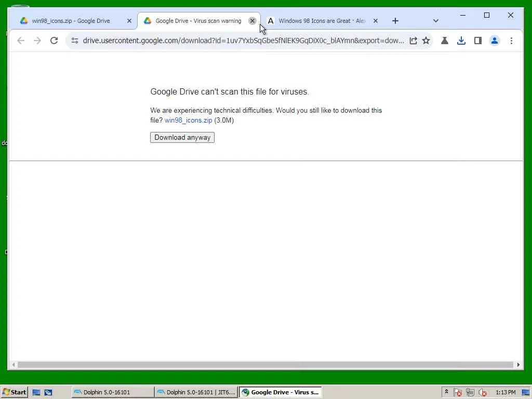This screenshot has height=399, width=532.
Task: Open a new browser tab
Action: coord(395,21)
